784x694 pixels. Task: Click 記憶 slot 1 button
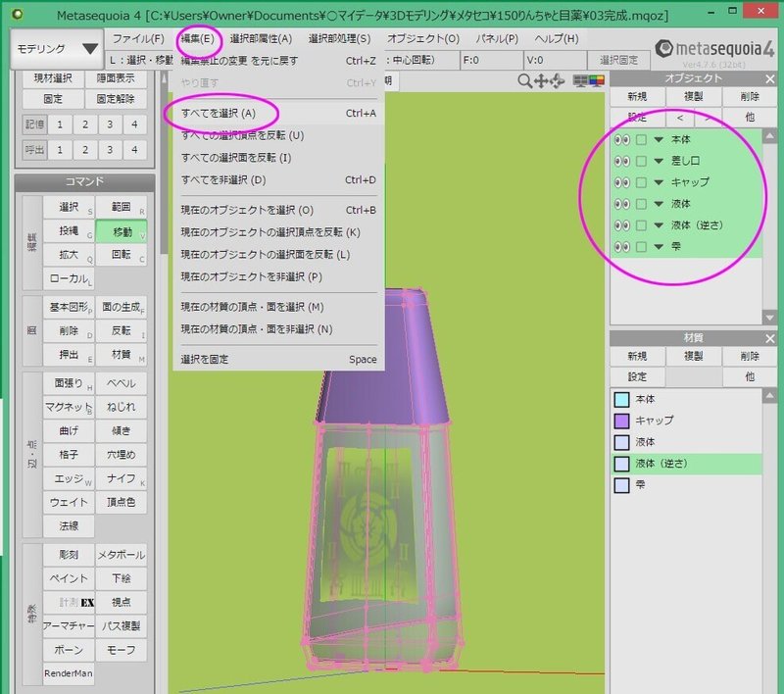coord(60,124)
